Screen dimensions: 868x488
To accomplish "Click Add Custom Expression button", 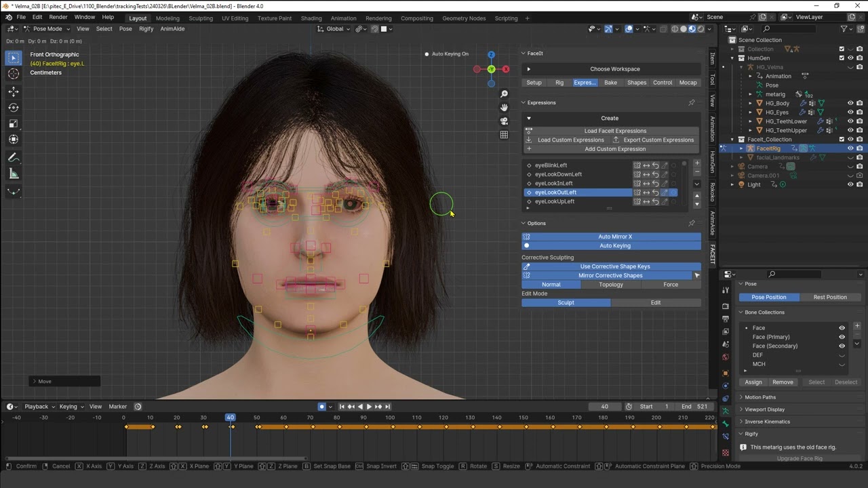I will point(611,148).
